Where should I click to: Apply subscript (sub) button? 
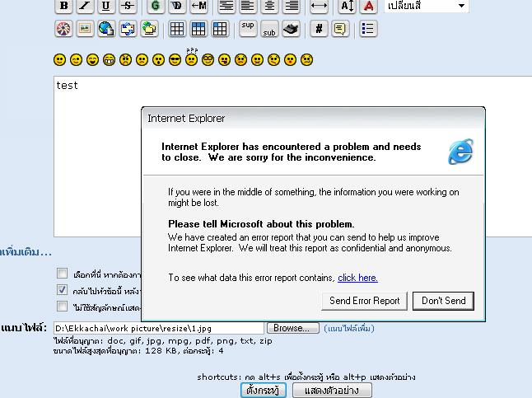269,29
